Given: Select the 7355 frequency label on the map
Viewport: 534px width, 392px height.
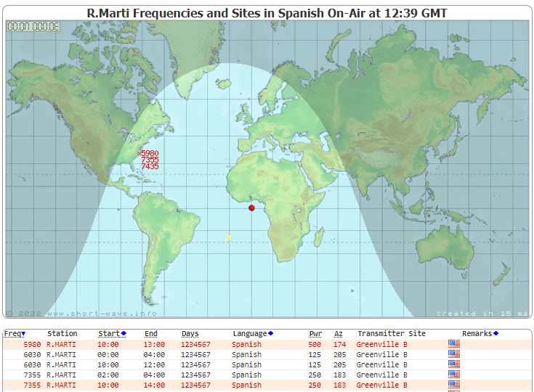Looking at the screenshot, I should [x=150, y=160].
